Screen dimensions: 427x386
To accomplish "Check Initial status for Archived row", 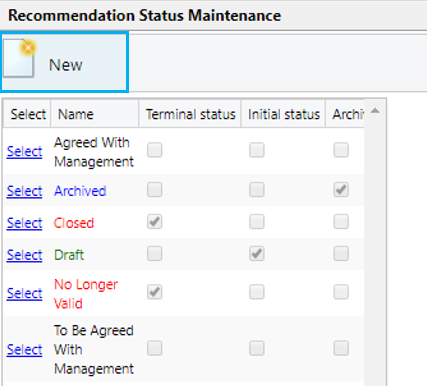I will coord(257,190).
